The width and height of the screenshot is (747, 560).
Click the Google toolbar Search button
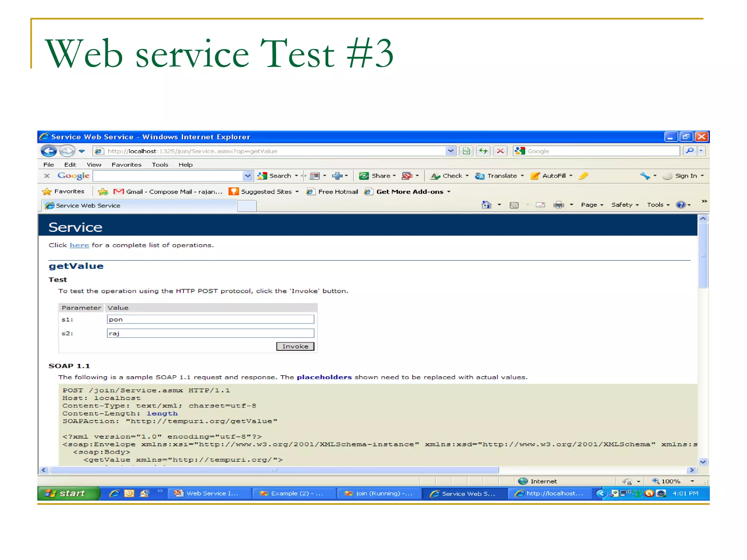(x=275, y=176)
